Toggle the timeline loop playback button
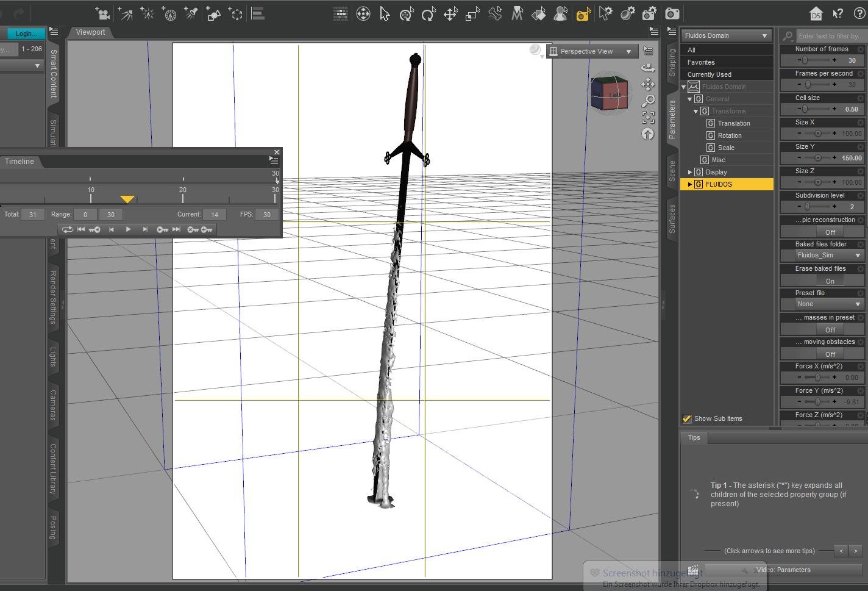This screenshot has width=868, height=591. [67, 229]
